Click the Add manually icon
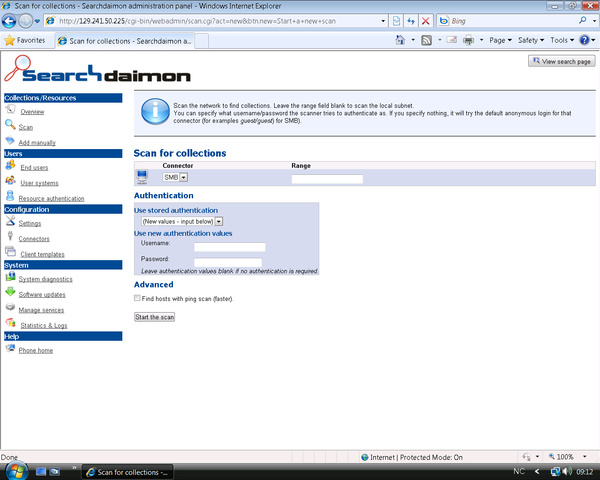 coord(10,140)
